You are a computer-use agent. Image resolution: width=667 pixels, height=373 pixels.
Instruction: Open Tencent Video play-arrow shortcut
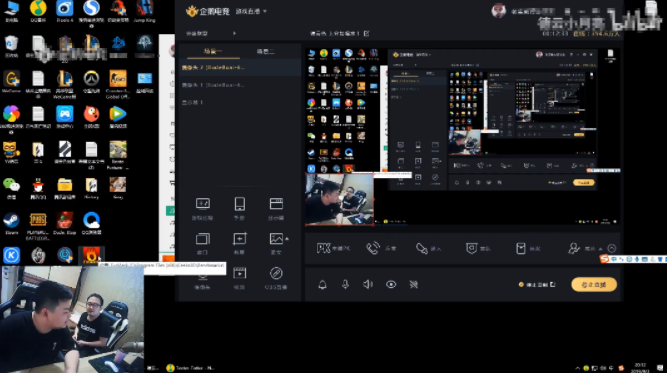[x=118, y=117]
